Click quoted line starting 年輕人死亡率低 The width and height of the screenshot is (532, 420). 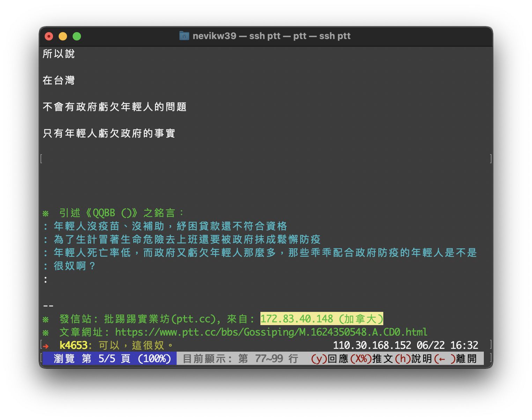pos(265,253)
